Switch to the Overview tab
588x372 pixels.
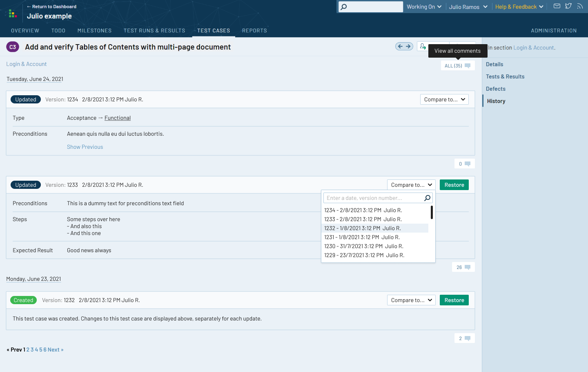(25, 31)
